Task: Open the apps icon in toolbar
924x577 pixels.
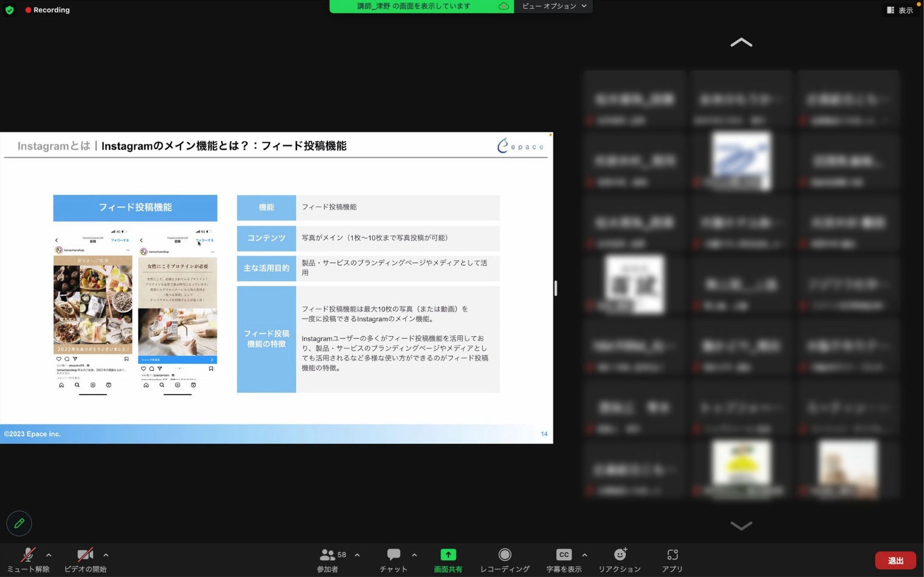Action: click(x=672, y=555)
